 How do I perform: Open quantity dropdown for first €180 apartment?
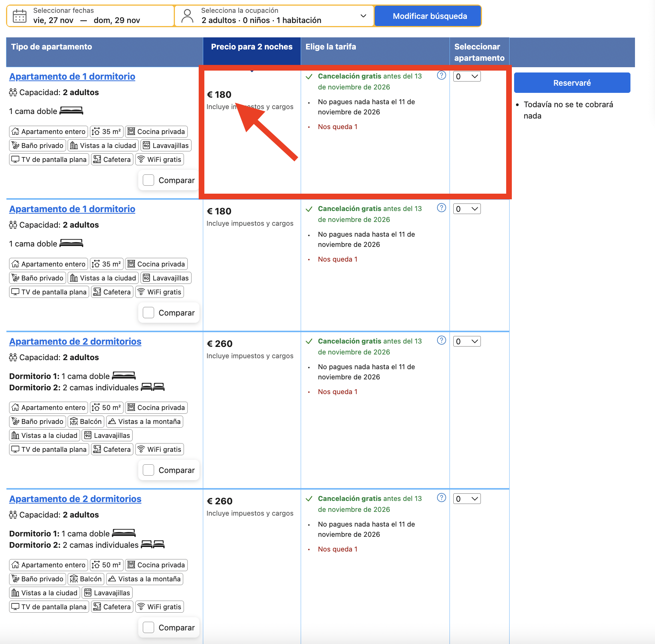[467, 76]
